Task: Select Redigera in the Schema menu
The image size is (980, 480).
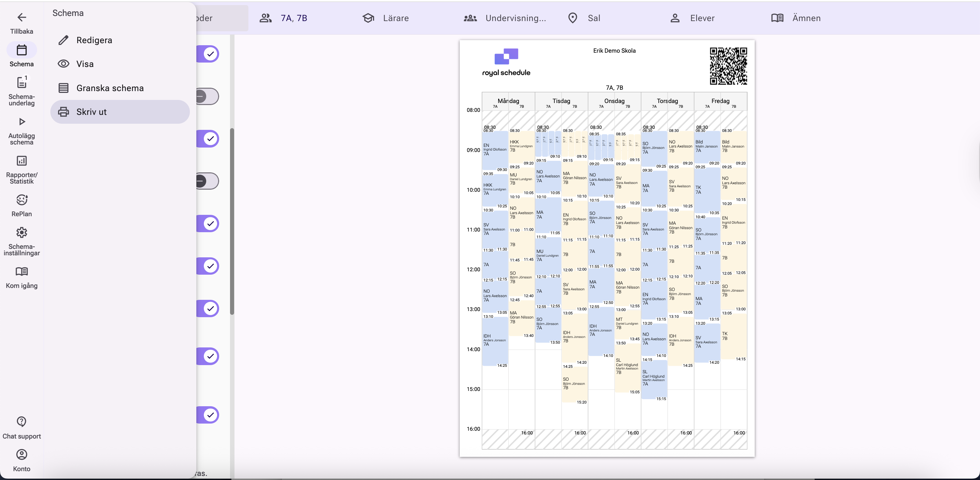Action: [94, 40]
